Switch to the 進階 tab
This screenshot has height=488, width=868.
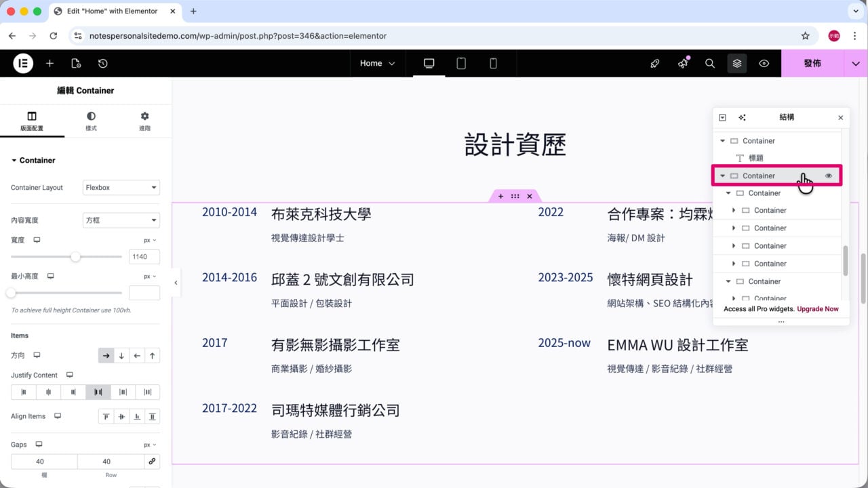tap(144, 121)
